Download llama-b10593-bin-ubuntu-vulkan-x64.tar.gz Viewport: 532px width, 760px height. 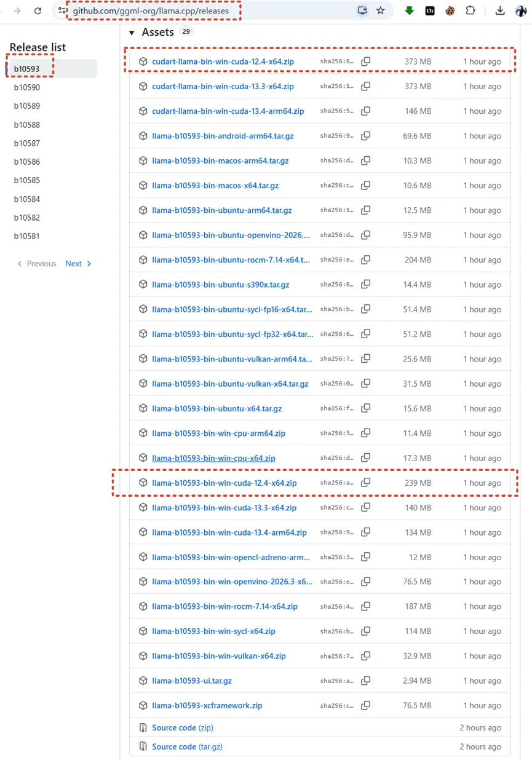pyautogui.click(x=230, y=384)
